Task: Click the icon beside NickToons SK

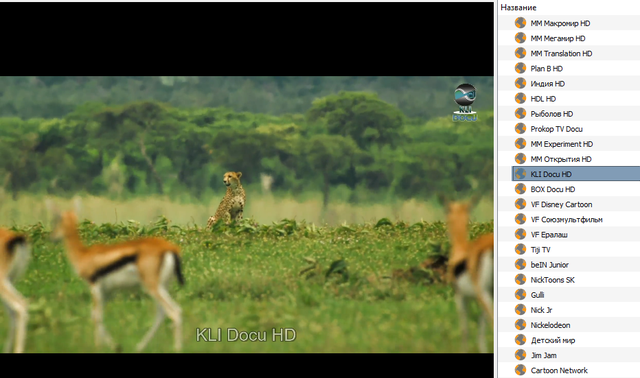Action: pos(520,280)
